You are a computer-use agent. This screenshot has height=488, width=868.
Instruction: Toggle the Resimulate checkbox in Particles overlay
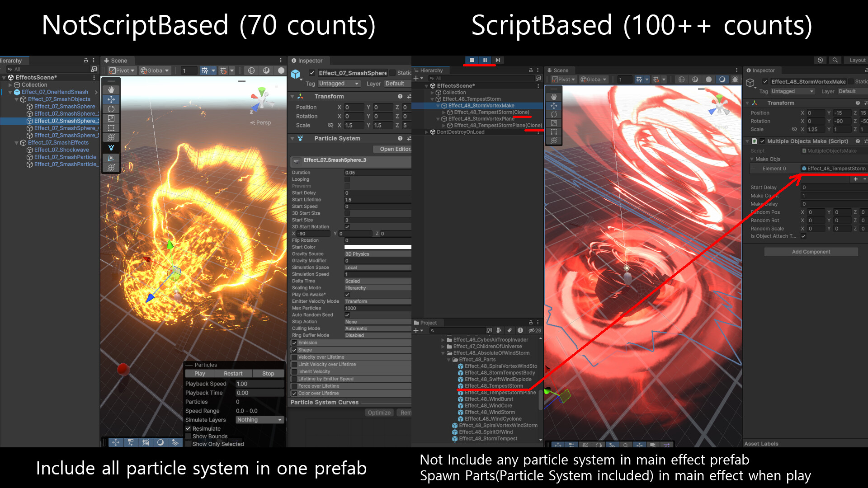pyautogui.click(x=189, y=428)
